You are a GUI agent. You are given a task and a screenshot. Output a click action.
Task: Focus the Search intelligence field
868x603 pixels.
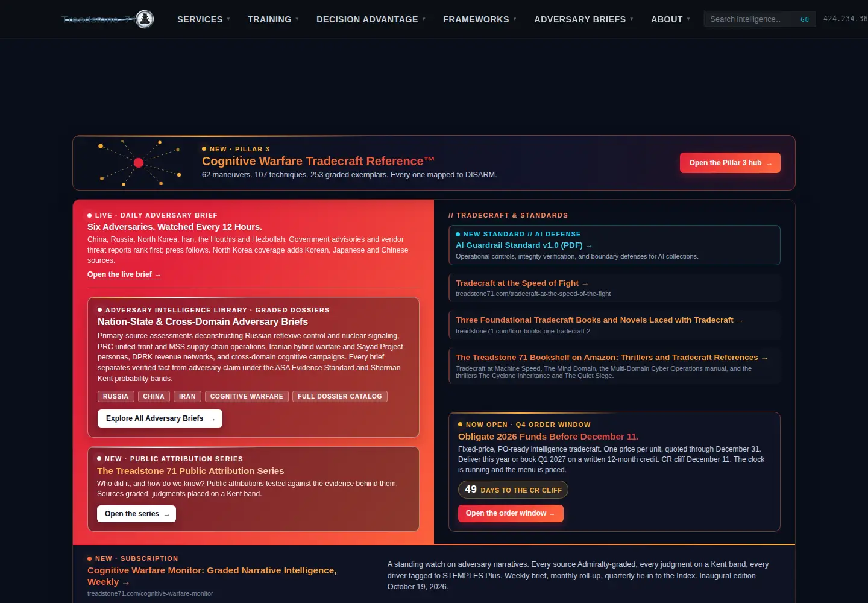tap(750, 19)
